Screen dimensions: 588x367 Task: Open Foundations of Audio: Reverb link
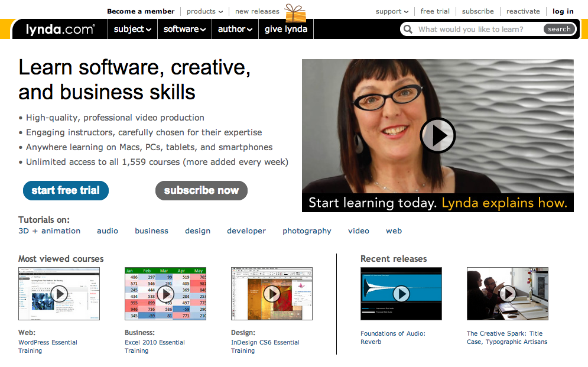tap(393, 337)
